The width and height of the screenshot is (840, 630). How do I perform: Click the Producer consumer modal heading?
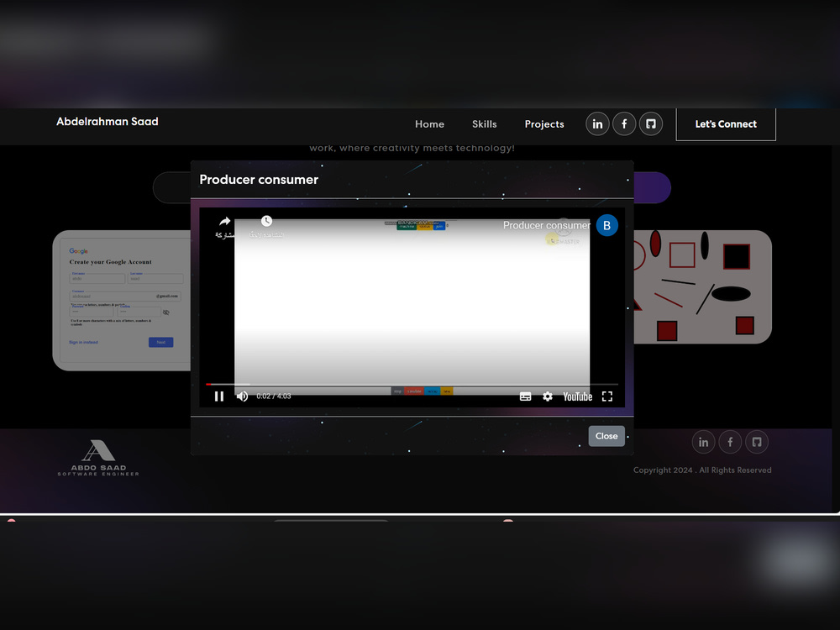click(x=259, y=180)
